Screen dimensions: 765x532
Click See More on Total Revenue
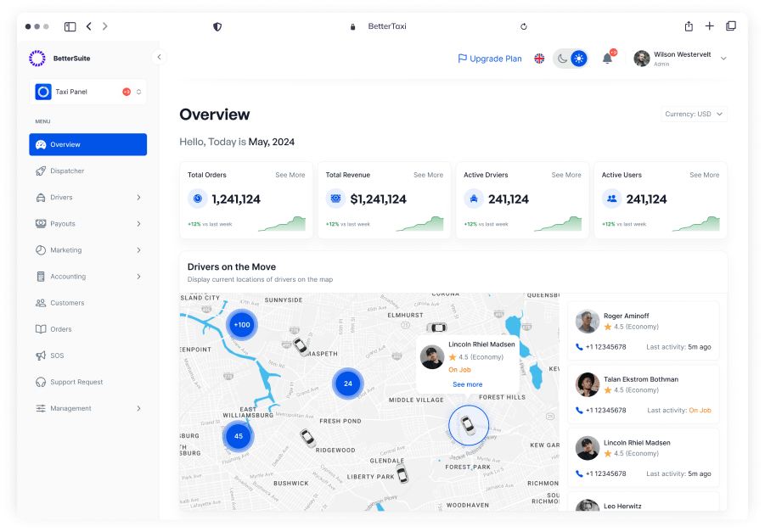pyautogui.click(x=428, y=175)
